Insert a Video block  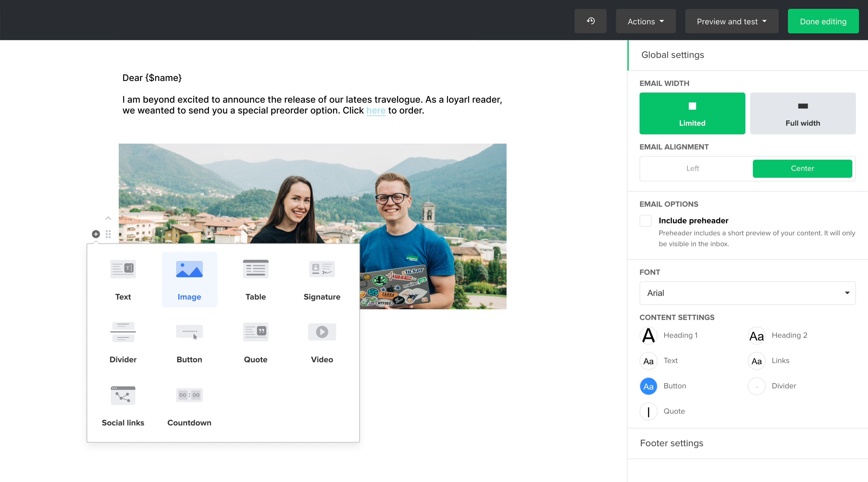coord(322,342)
